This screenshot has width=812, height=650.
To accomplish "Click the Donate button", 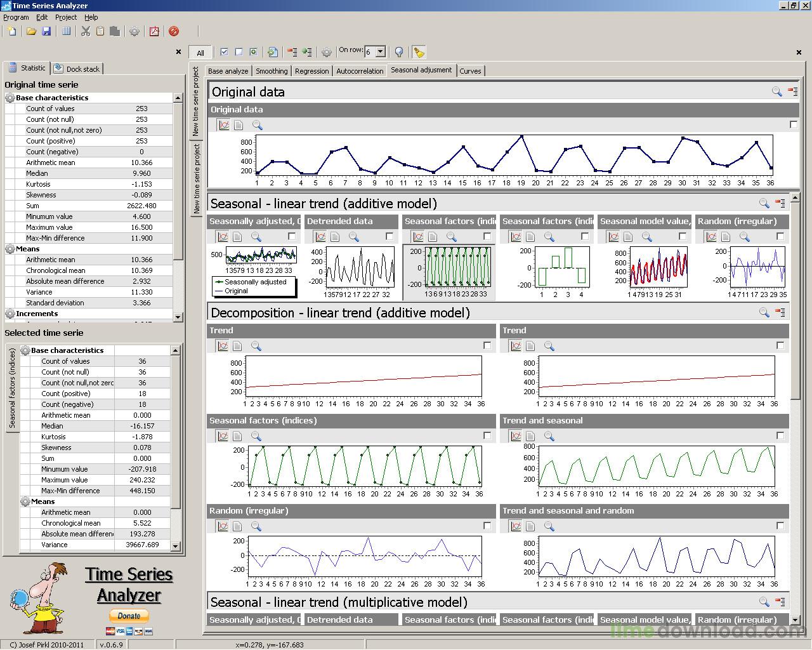I will pos(129,615).
